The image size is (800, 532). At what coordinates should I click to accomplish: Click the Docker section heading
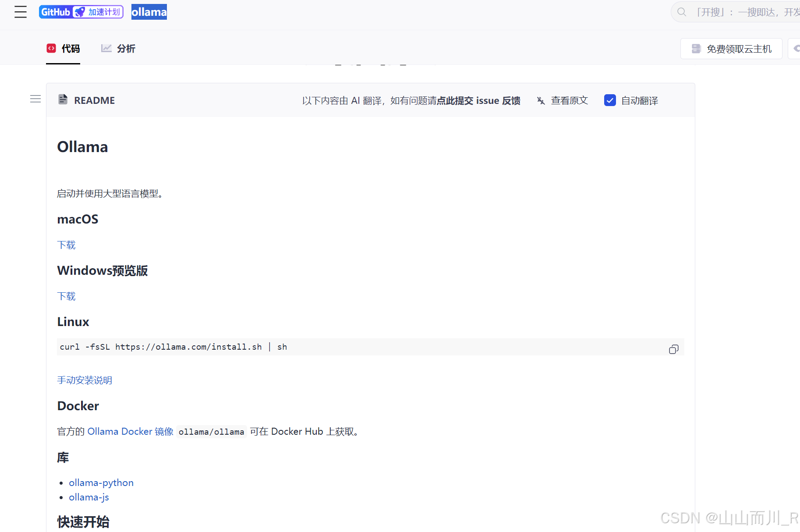coord(78,406)
